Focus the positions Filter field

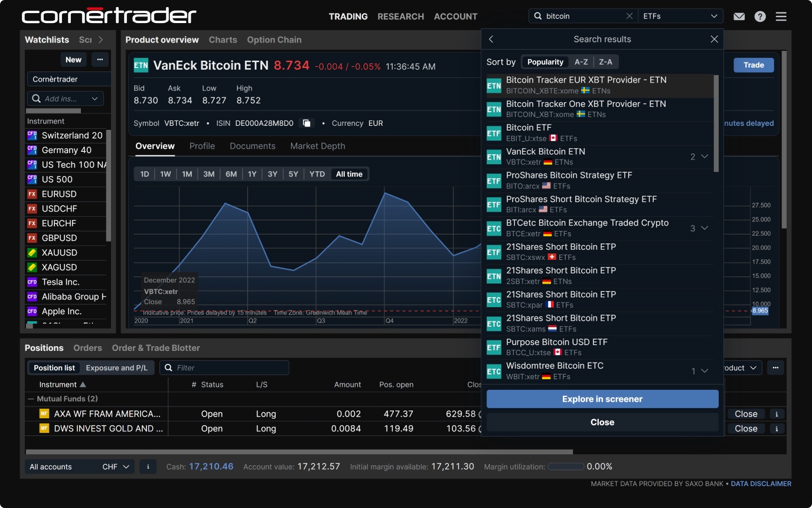(x=225, y=367)
